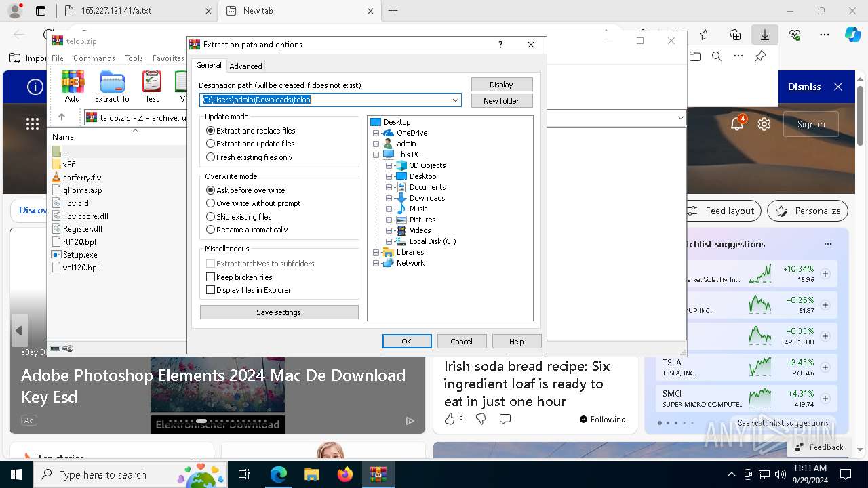Click the Add icon in WinRAR toolbar
The height and width of the screenshot is (488, 868).
pyautogui.click(x=73, y=86)
